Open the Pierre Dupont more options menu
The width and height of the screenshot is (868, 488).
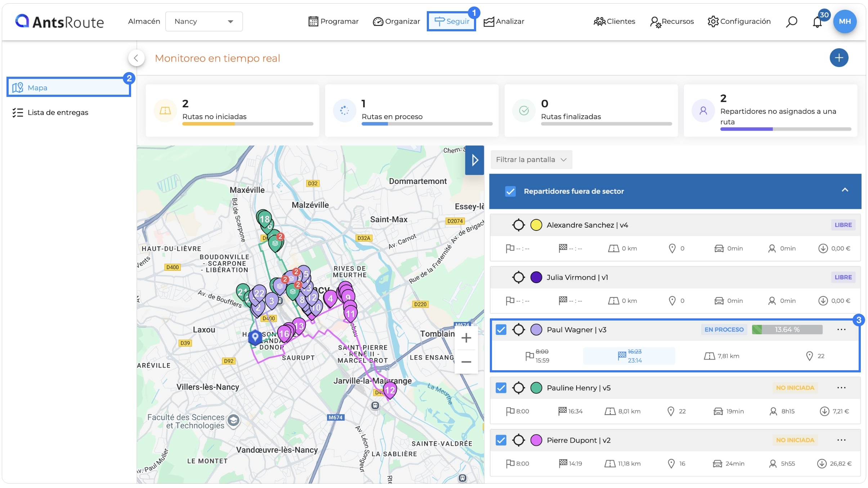click(x=841, y=440)
